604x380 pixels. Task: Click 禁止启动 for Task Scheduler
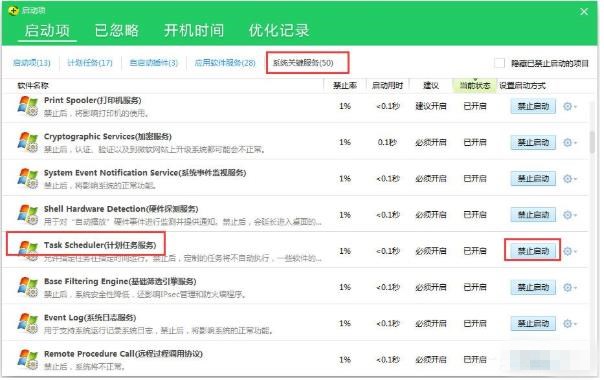(533, 251)
